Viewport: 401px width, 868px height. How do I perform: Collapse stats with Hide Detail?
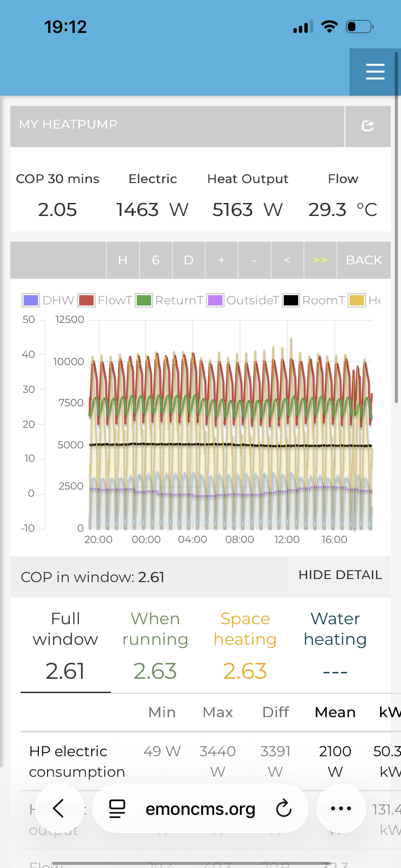pos(340,575)
